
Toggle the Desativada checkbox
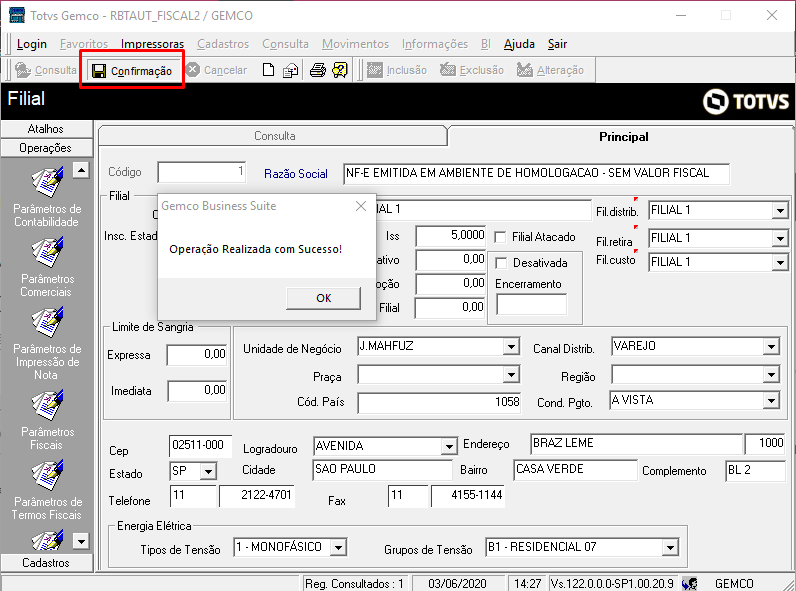(502, 263)
